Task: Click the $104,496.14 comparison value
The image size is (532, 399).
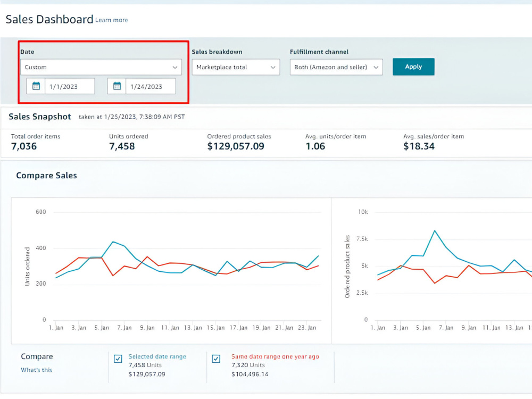Action: tap(250, 374)
